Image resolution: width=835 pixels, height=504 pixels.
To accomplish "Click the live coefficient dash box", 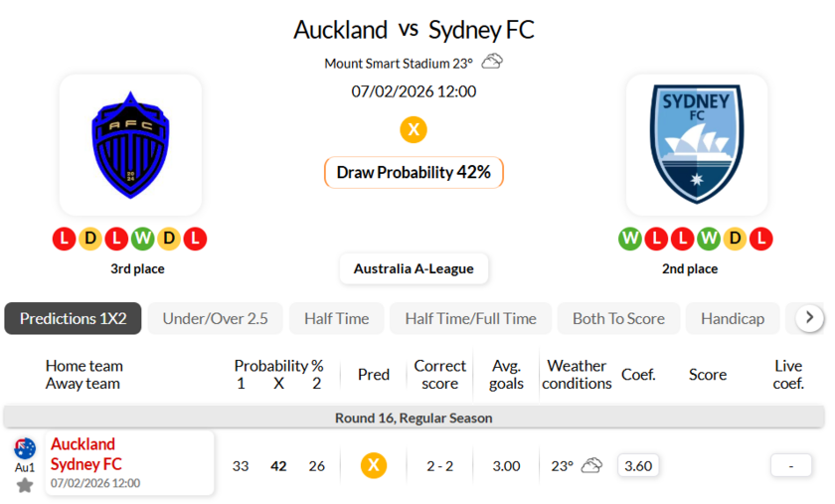I will click(790, 465).
